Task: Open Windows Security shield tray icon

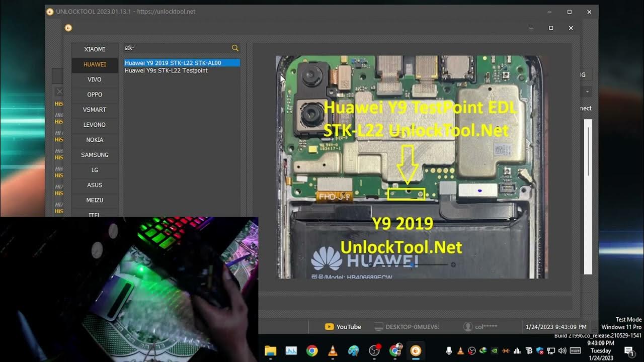Action: click(x=540, y=350)
